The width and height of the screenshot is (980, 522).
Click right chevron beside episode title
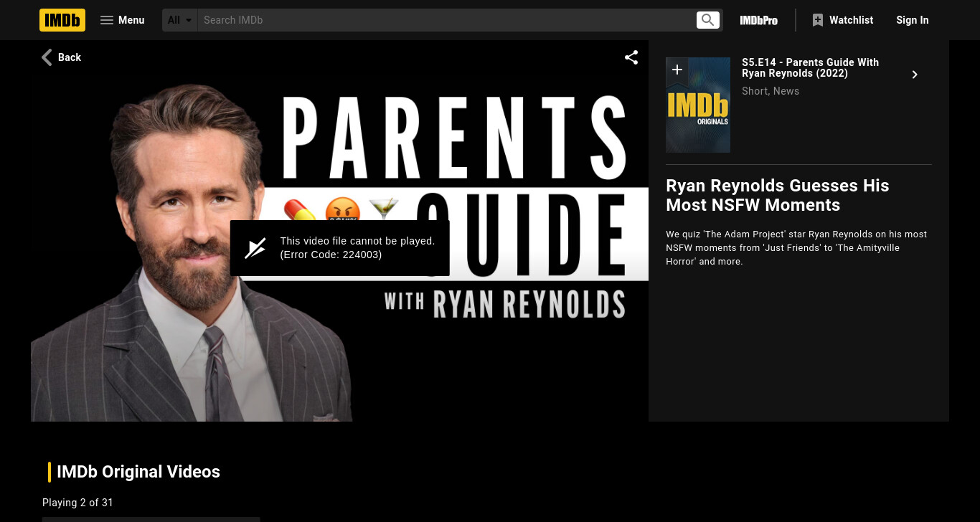pos(915,75)
